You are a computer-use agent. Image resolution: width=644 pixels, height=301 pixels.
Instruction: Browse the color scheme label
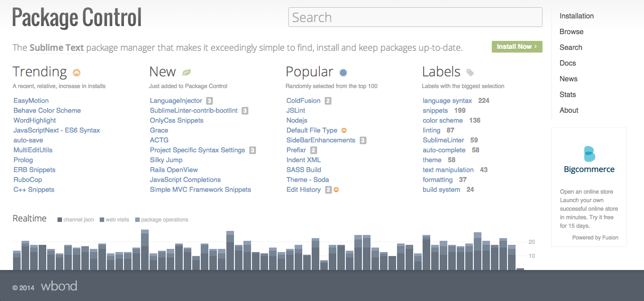click(443, 120)
